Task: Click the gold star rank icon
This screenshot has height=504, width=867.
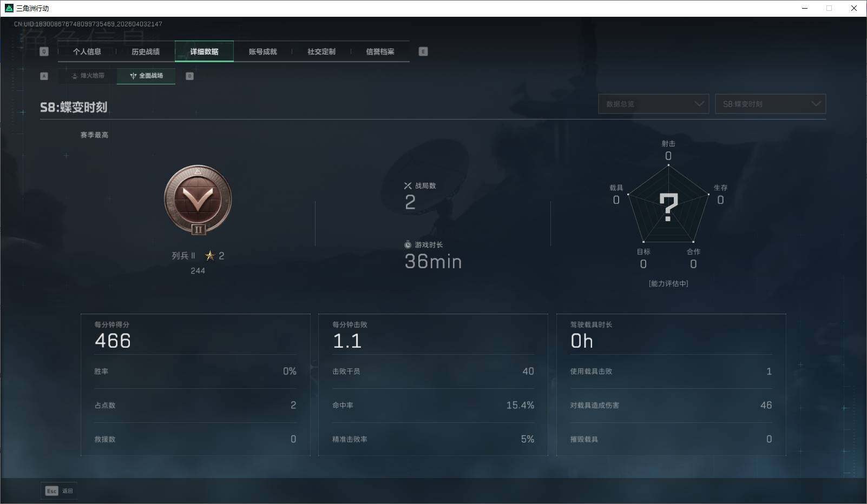Action: pyautogui.click(x=210, y=255)
